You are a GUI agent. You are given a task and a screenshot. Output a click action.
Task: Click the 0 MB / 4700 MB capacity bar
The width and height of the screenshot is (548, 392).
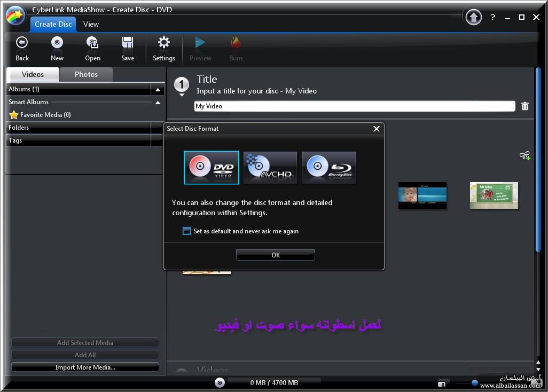(x=274, y=382)
